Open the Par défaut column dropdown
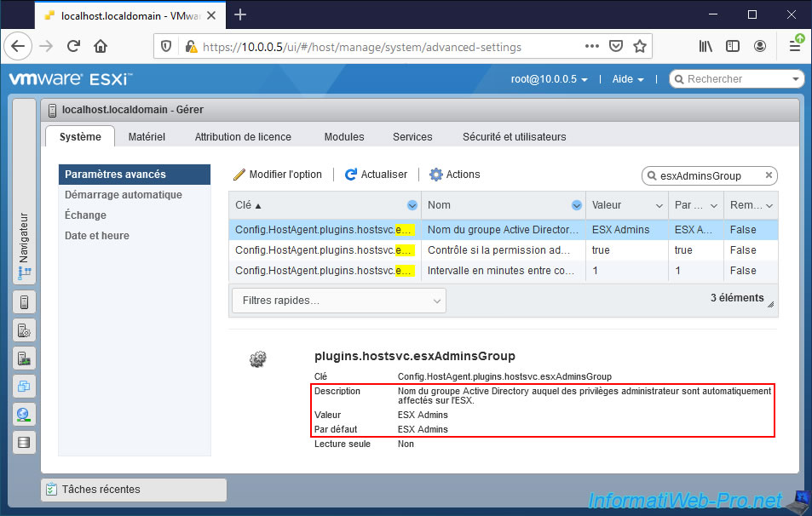 [x=714, y=205]
